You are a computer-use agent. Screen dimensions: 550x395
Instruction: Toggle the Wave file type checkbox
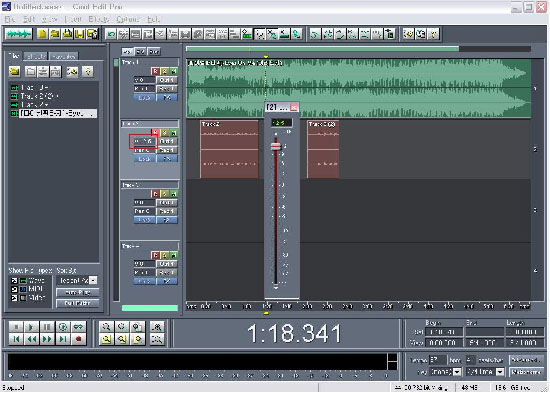tap(14, 281)
